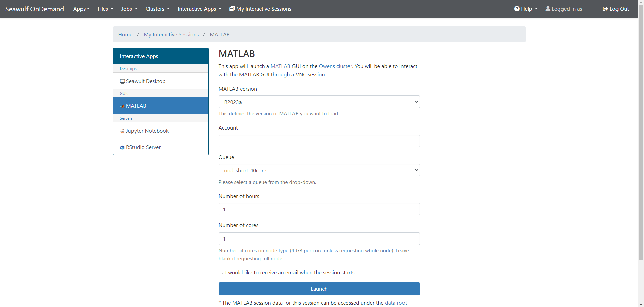
Task: Click 'Please select a queue from the drop-down.' hint
Action: [267, 182]
